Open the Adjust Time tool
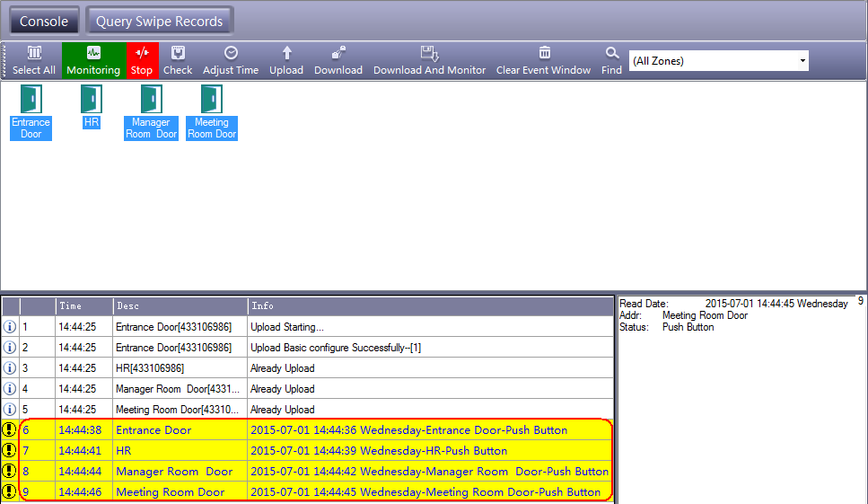 pyautogui.click(x=231, y=60)
